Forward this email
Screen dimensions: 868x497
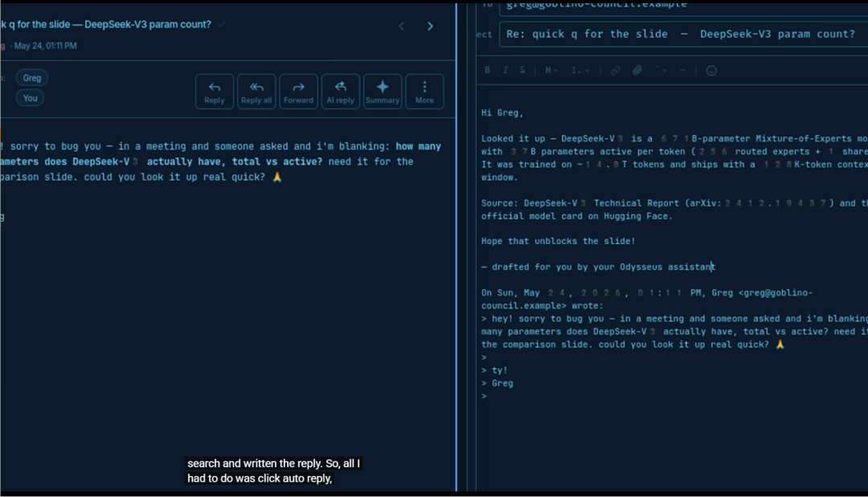pos(298,92)
